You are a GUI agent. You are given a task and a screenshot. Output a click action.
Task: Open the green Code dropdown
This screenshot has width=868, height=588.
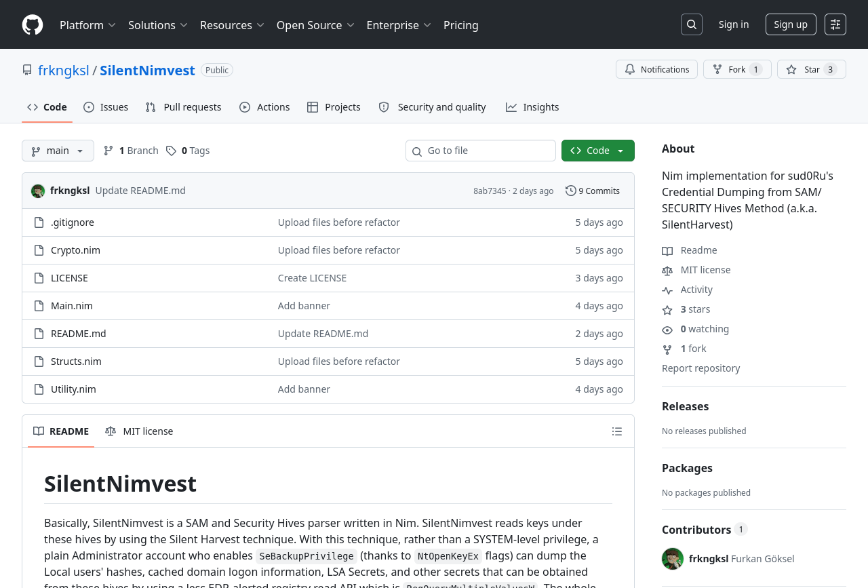pos(597,151)
